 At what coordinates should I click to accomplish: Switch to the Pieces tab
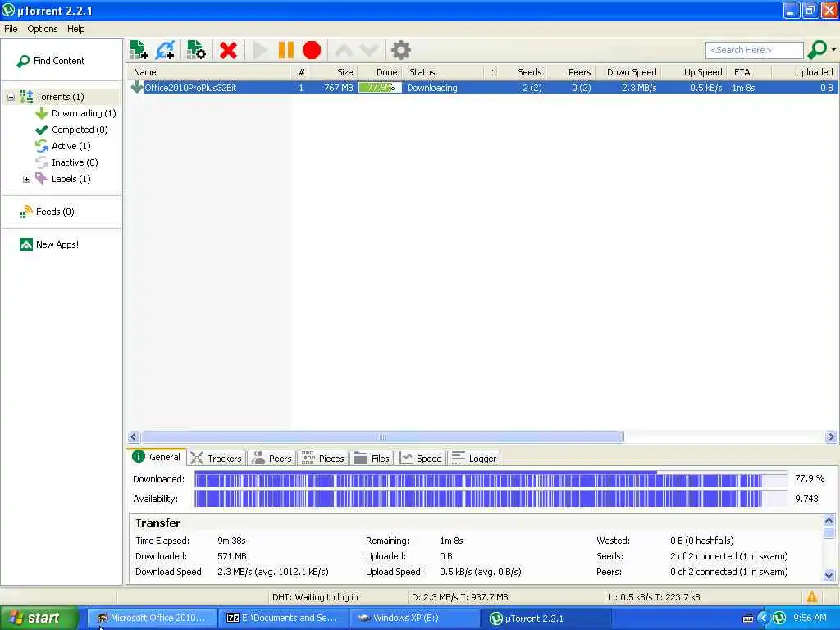point(323,459)
